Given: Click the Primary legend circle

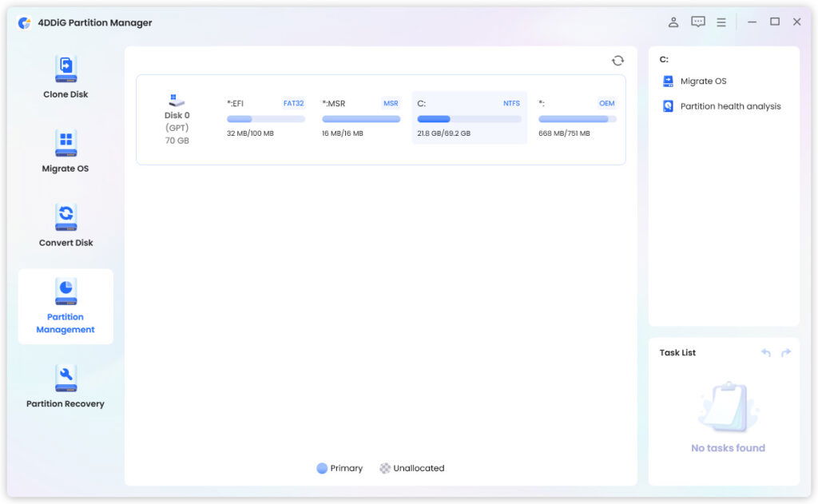Looking at the screenshot, I should [x=322, y=468].
